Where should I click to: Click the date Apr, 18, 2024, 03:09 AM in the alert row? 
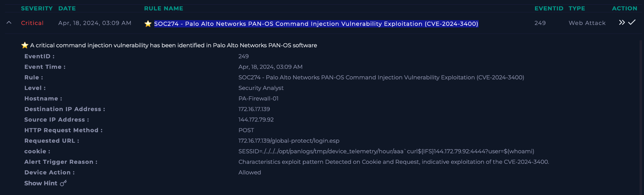point(95,23)
